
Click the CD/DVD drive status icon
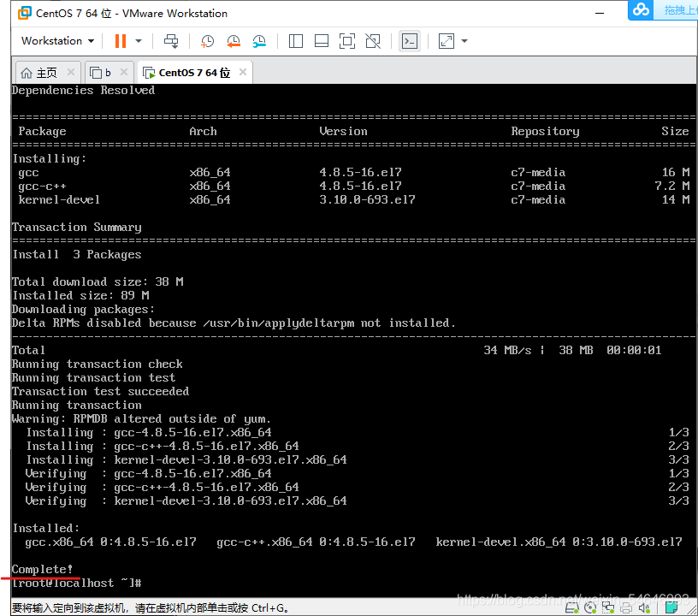[x=590, y=607]
